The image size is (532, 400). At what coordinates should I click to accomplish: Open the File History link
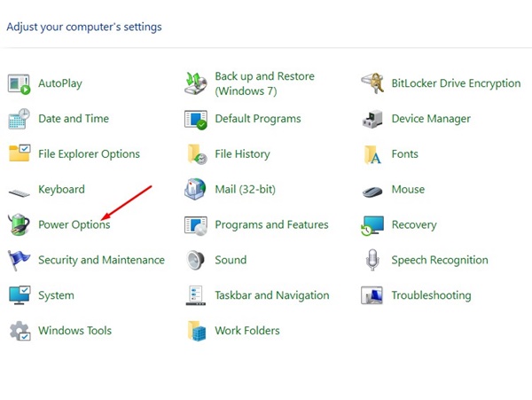click(242, 154)
